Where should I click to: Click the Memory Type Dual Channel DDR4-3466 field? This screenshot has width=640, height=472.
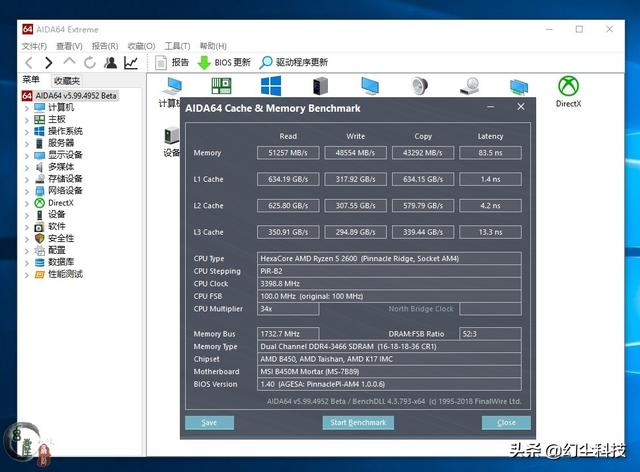[x=389, y=346]
